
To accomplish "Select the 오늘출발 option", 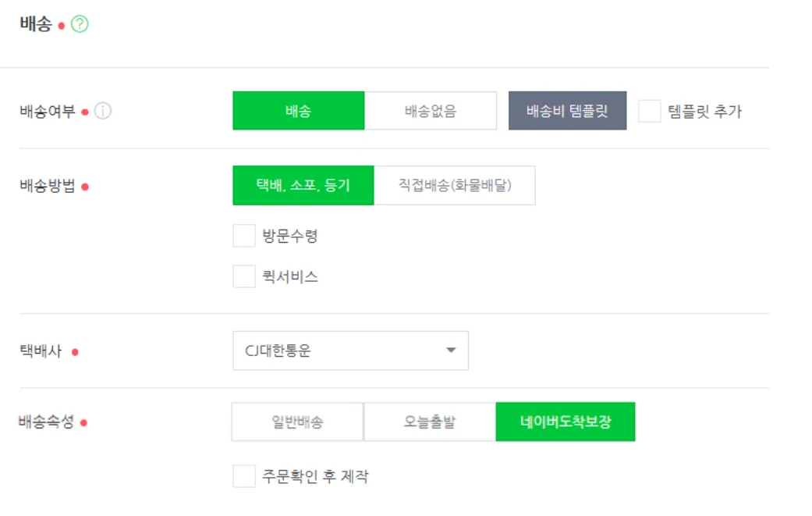I will 430,422.
